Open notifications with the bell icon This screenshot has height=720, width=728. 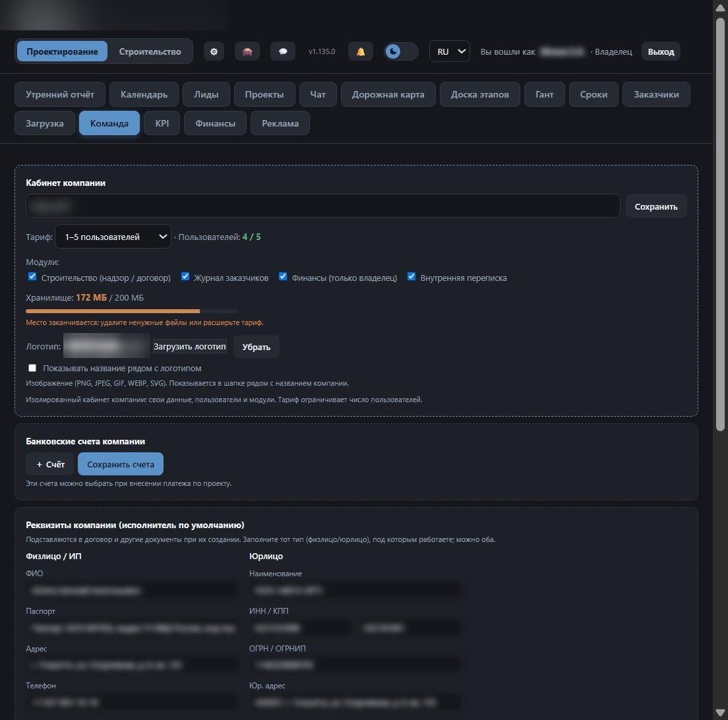[360, 51]
